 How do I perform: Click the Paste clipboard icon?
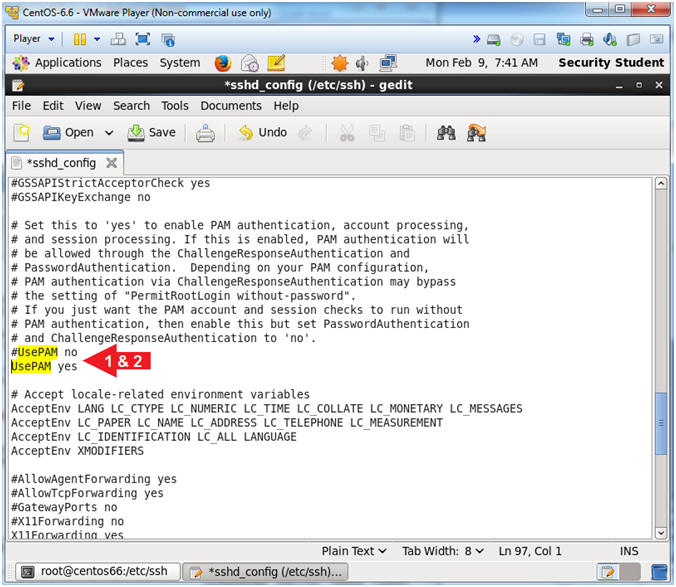pyautogui.click(x=407, y=133)
